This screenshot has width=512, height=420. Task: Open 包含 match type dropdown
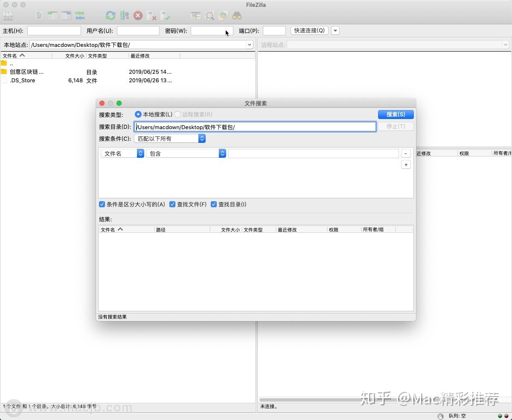pyautogui.click(x=186, y=154)
